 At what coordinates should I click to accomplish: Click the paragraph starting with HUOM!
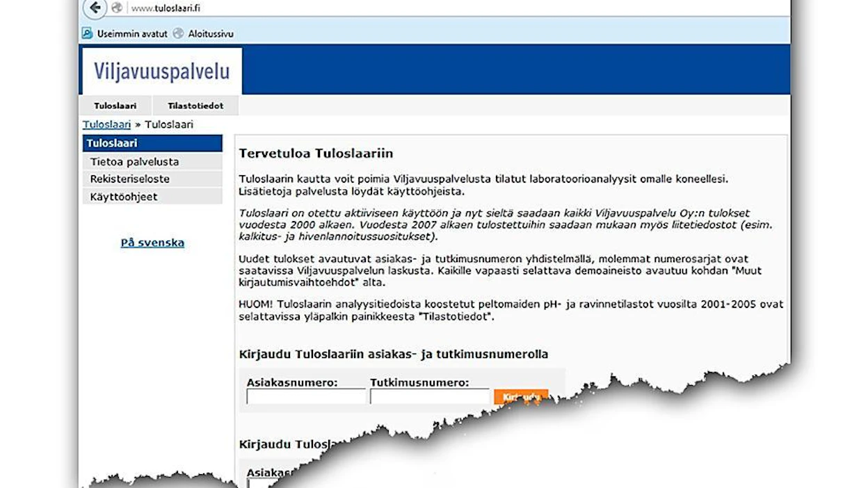[x=511, y=311]
